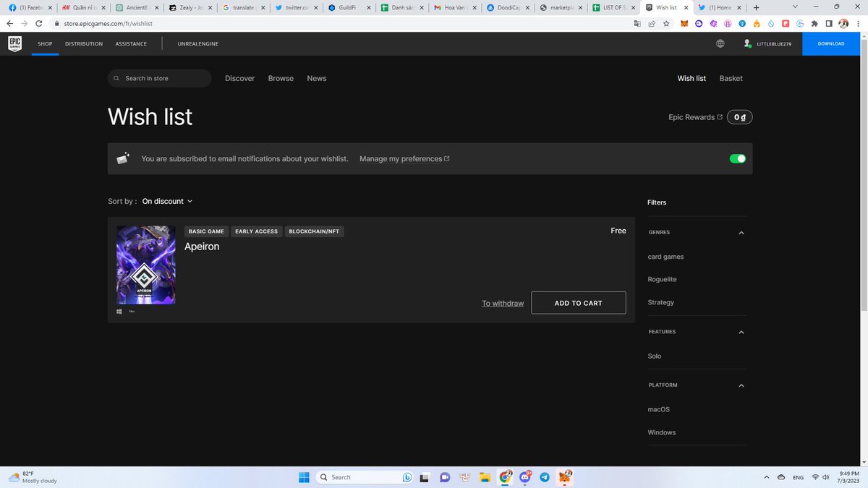The height and width of the screenshot is (488, 868).
Task: Open the MetaMask fox extension in Chrome toolbar
Action: [684, 23]
